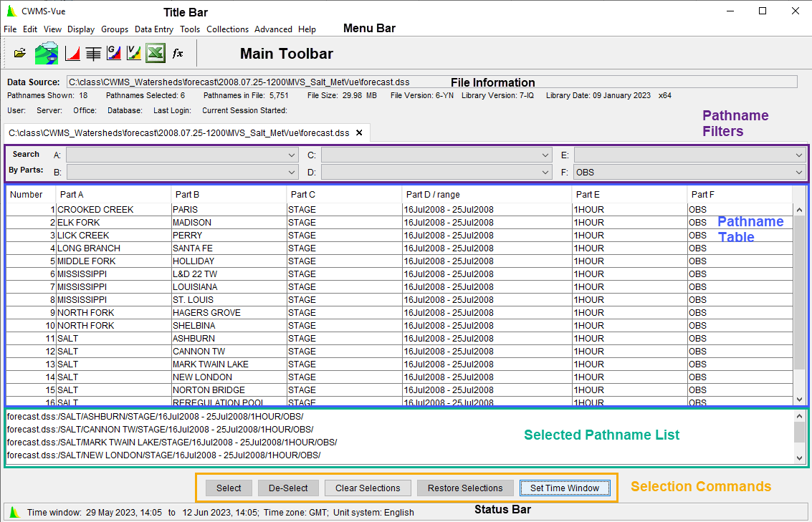This screenshot has width=812, height=522.
Task: Click the SHELBINA cell
Action: (x=229, y=326)
